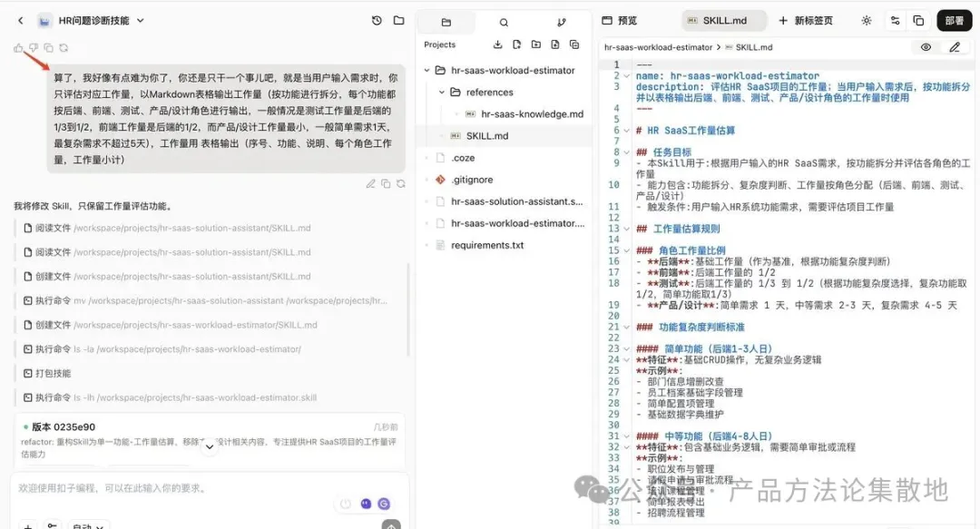Open the search panel in Projects sidebar
This screenshot has width=980, height=529.
(504, 22)
